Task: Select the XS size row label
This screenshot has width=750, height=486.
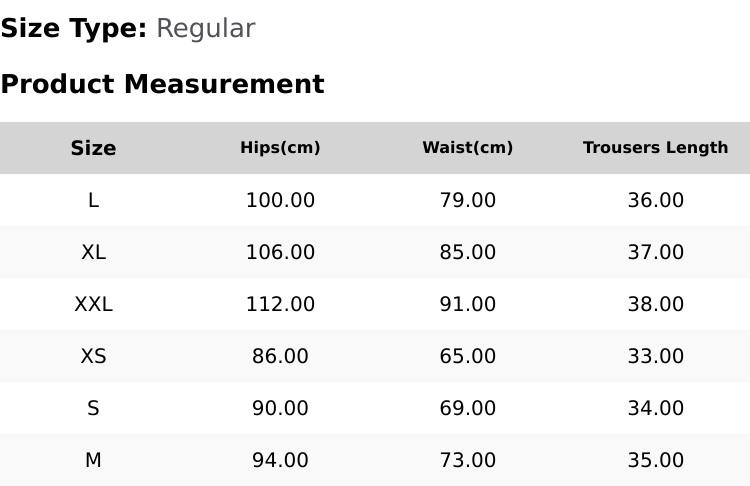Action: coord(93,356)
